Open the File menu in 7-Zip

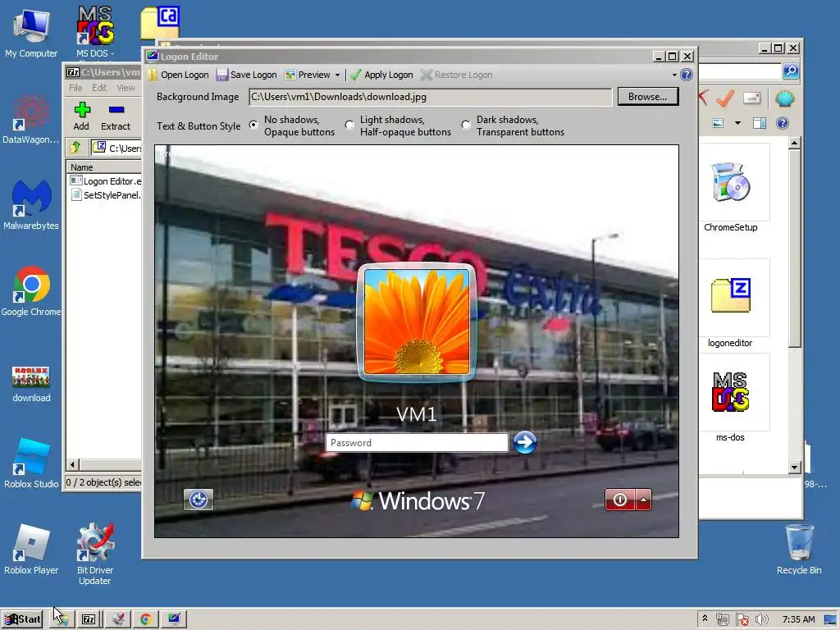pos(75,88)
